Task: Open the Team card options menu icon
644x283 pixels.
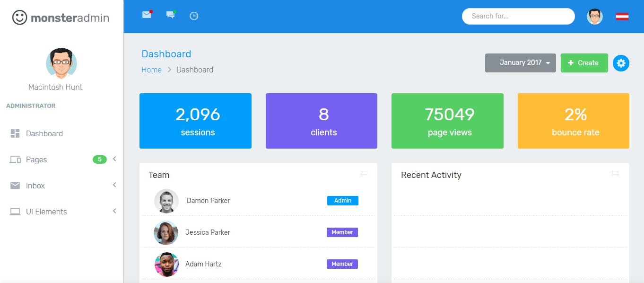Action: (364, 173)
